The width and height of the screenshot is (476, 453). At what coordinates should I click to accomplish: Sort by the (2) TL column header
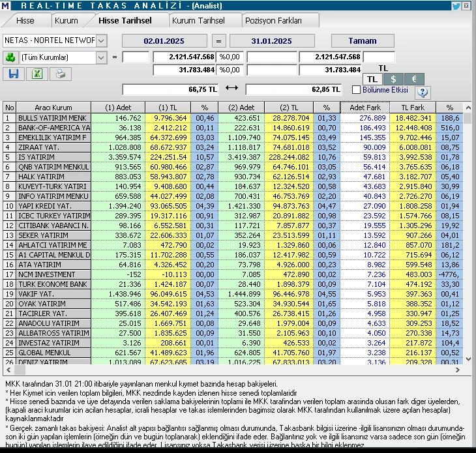coord(289,108)
